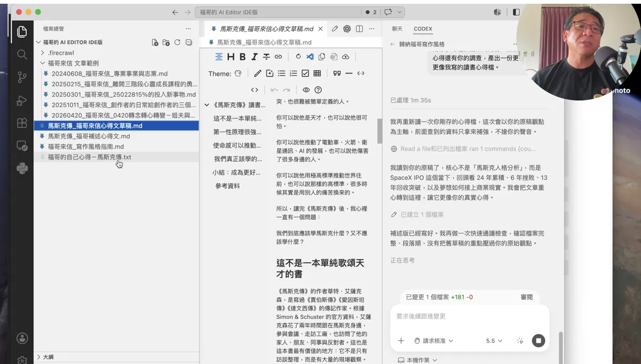Create a new folder in explorer
641x364 pixels.
click(x=166, y=42)
